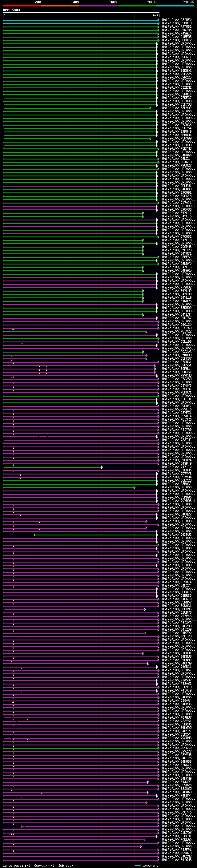Screen dimensions: 197x868
Task: Click the green ~80% identity legend segment
Action: click(x=137, y=6)
